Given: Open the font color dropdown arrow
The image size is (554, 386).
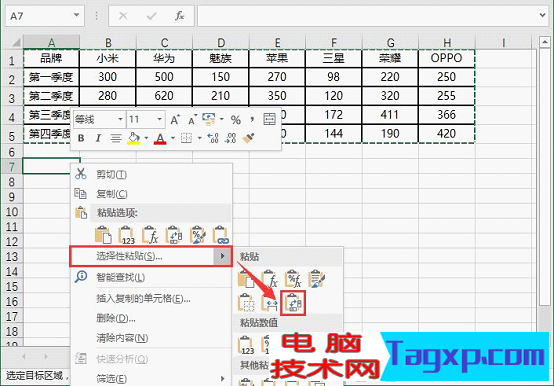Looking at the screenshot, I should [x=173, y=138].
